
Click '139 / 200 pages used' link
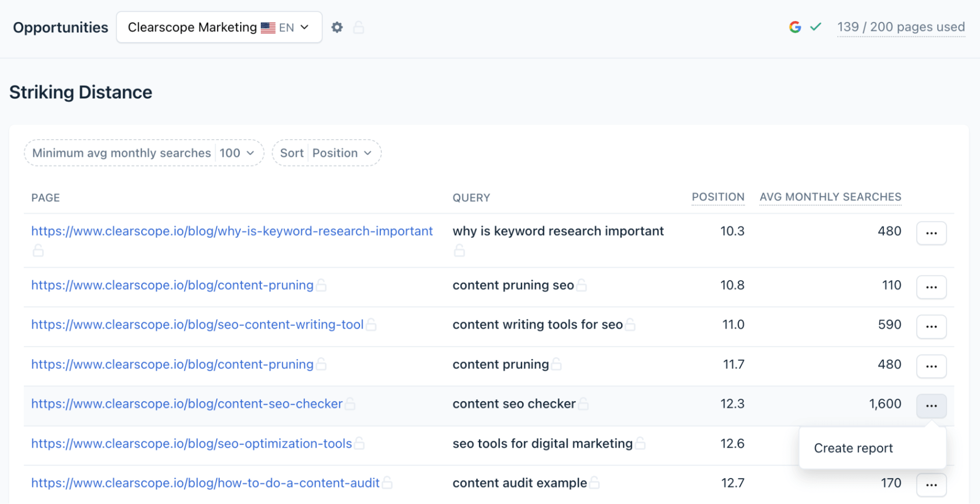(901, 27)
